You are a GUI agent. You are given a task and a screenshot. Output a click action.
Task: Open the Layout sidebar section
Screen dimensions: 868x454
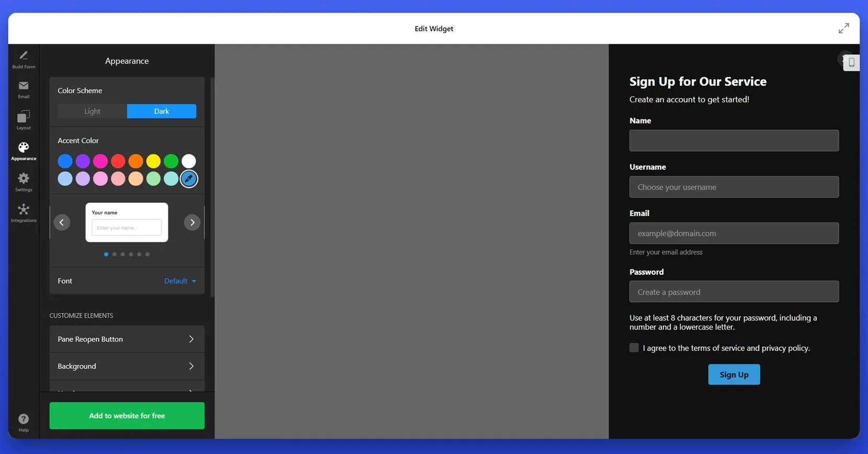tap(24, 120)
